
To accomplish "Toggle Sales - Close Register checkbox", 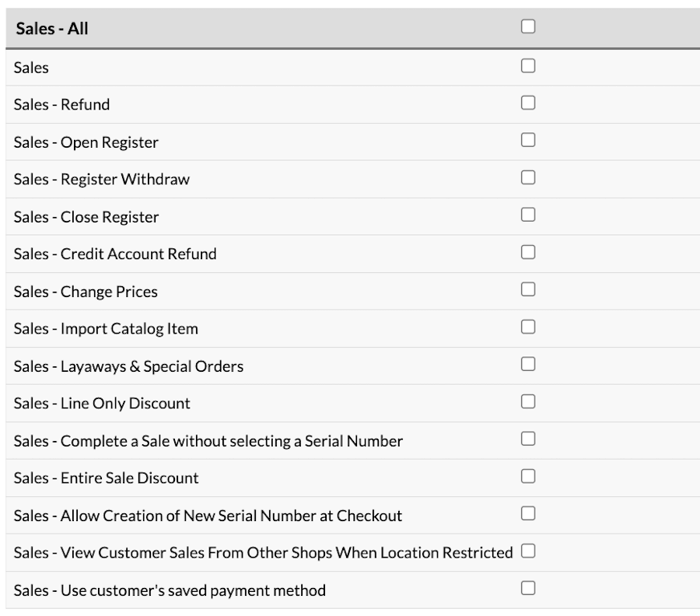I will [528, 215].
